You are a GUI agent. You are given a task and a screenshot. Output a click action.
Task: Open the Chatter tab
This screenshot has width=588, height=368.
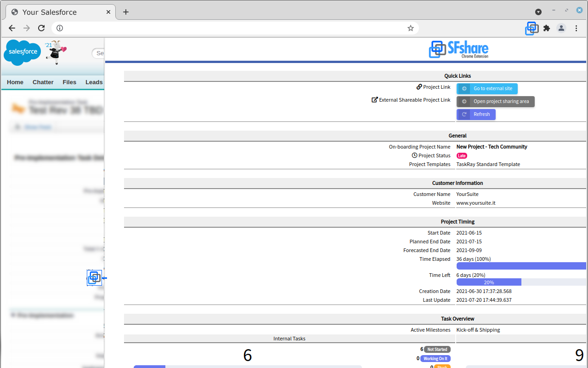click(x=43, y=82)
